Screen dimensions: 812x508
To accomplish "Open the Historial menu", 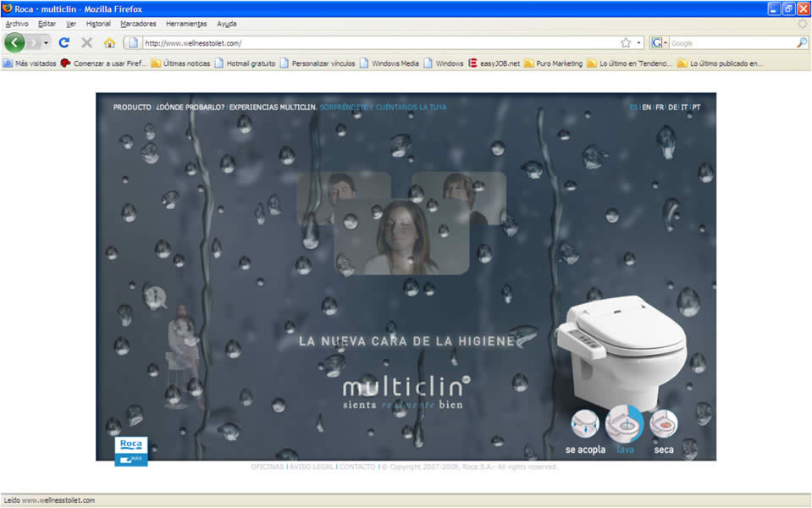I will 98,24.
